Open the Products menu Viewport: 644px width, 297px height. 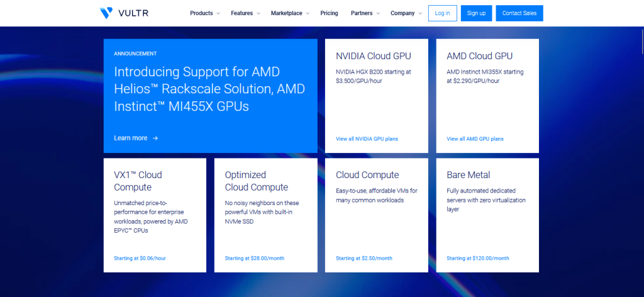tap(201, 13)
